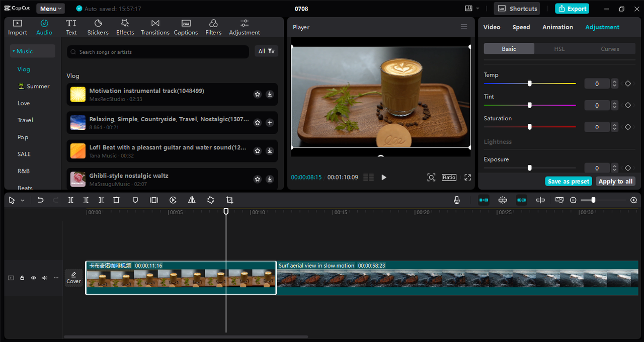Image resolution: width=644 pixels, height=342 pixels.
Task: Open the Menu dropdown
Action: (50, 9)
